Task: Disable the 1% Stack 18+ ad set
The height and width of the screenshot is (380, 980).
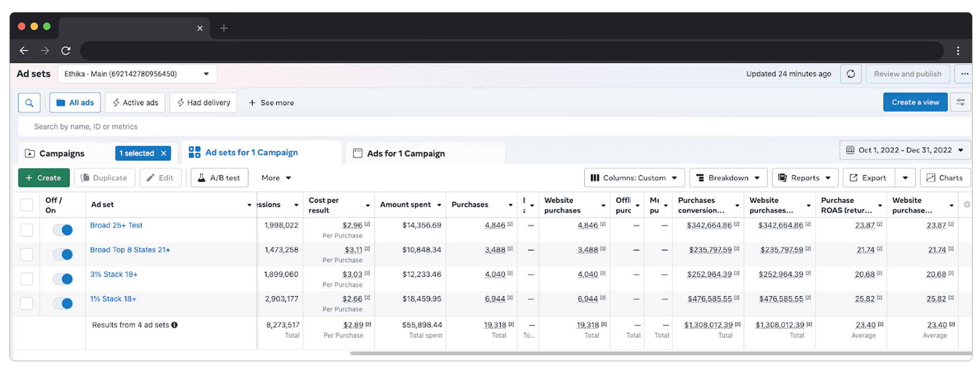Action: click(x=63, y=303)
